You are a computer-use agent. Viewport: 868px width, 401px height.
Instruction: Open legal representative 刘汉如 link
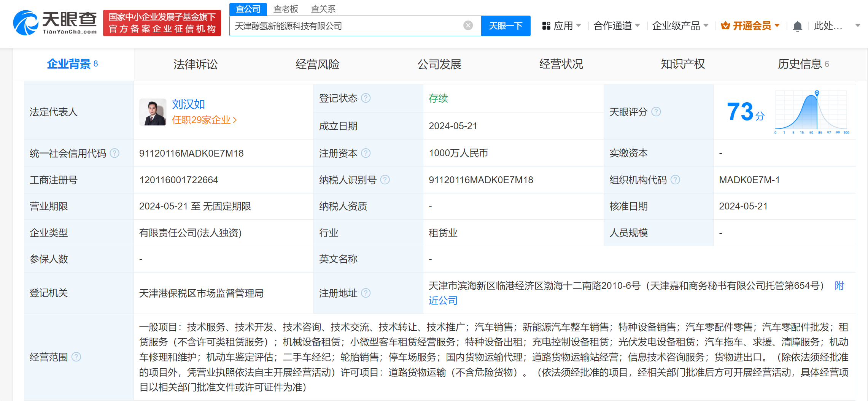coord(188,104)
